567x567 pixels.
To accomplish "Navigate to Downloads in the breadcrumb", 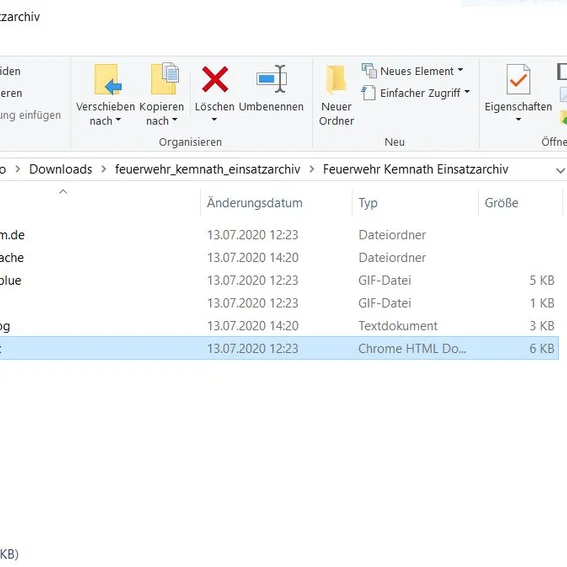I will 61,169.
